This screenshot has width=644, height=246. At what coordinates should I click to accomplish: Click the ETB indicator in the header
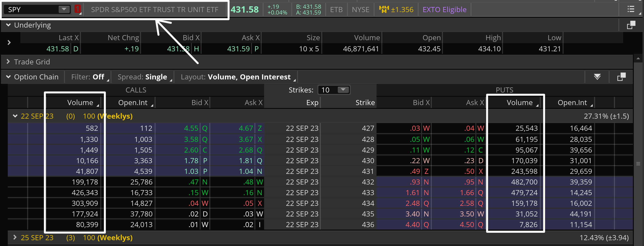coord(336,9)
